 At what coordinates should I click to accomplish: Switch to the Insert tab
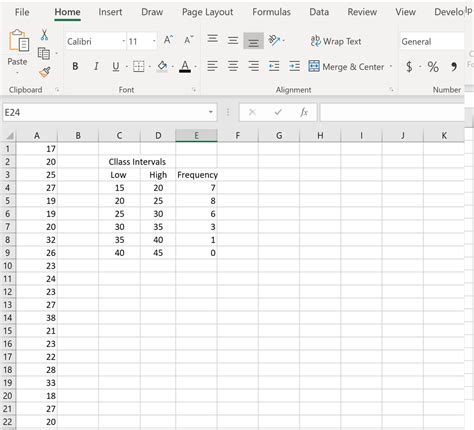point(110,12)
